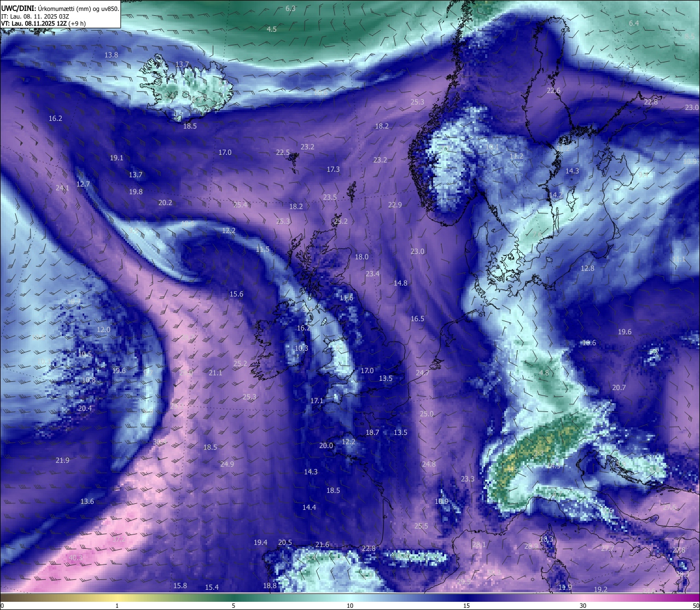Click the colour scale tick labelled 5
This screenshot has height=610, width=700.
[x=234, y=606]
